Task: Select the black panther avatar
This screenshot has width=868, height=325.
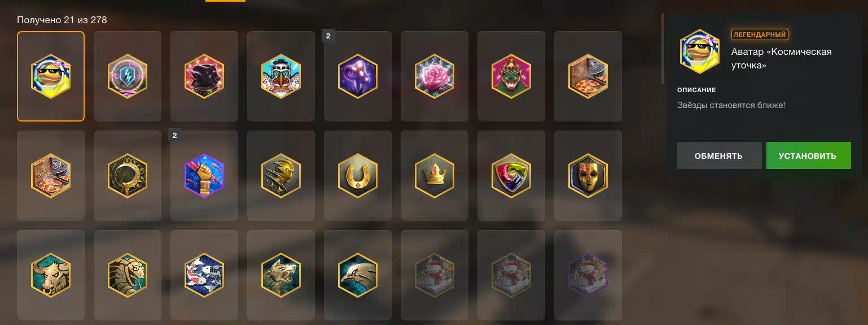Action: point(204,76)
